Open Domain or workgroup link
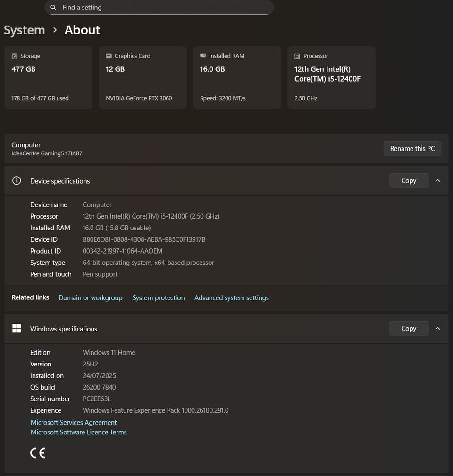Image resolution: width=453 pixels, height=476 pixels. [x=91, y=298]
